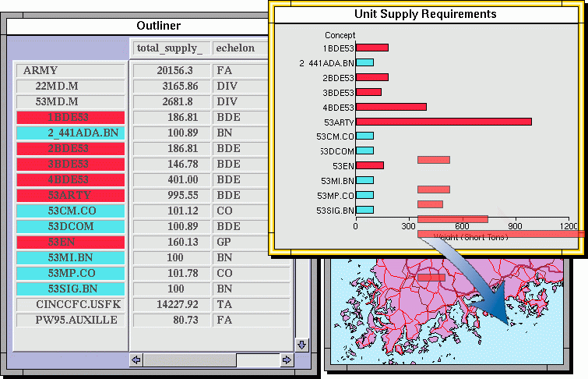
Task: Click the 4BDE53 bar in the chart
Action: coord(391,107)
